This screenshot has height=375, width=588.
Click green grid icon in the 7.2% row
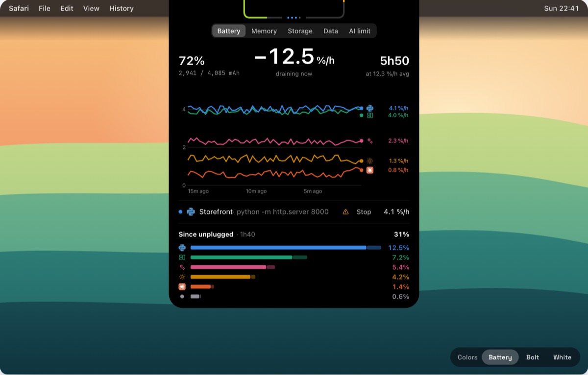(x=182, y=258)
